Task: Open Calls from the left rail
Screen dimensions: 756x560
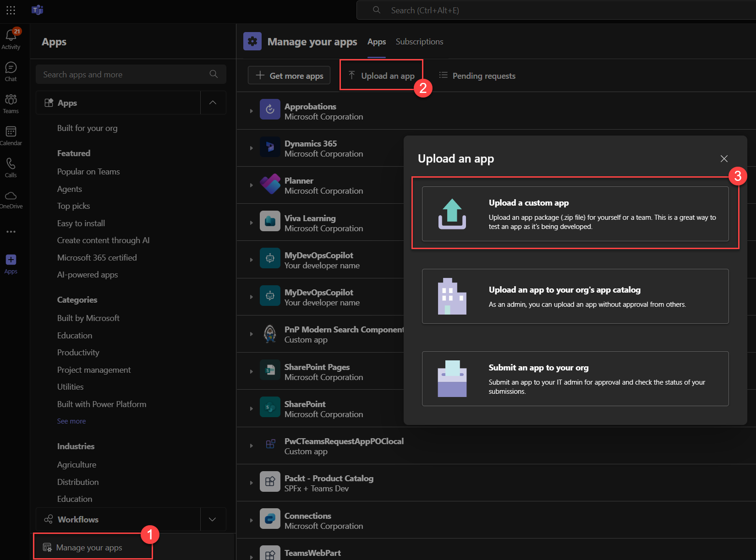Action: coord(11,168)
